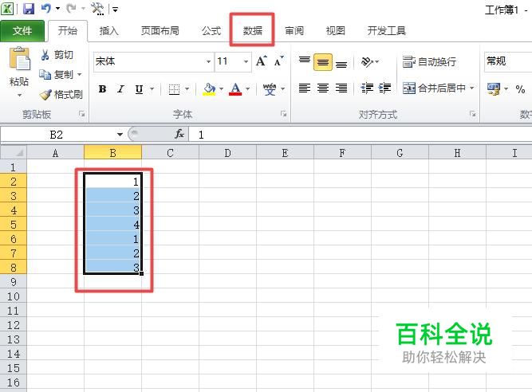Apply the yellow fill color bucket

209,89
